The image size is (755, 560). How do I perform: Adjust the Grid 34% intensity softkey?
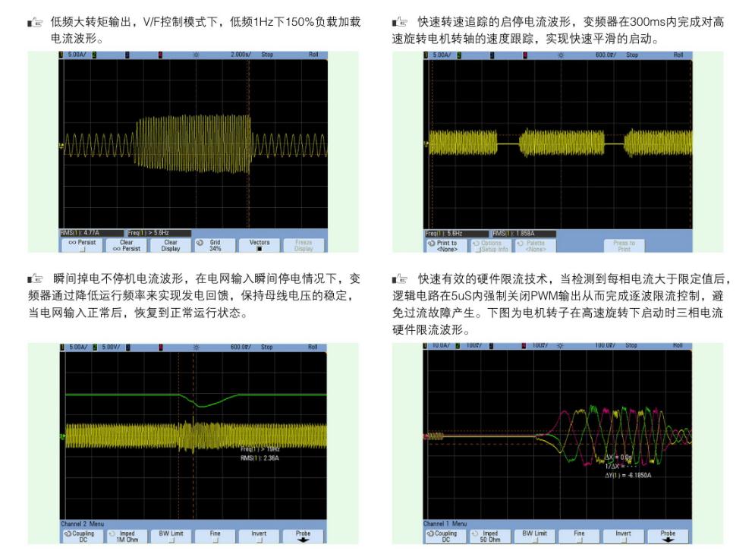click(x=215, y=245)
